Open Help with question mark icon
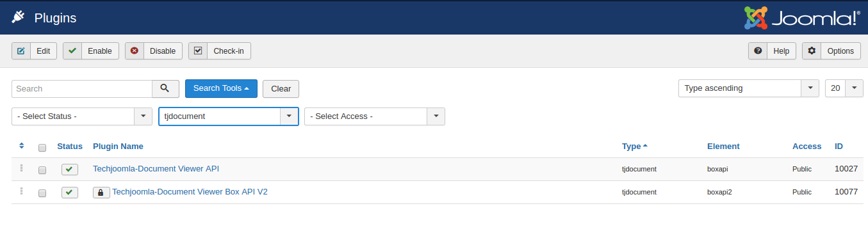 tap(772, 51)
